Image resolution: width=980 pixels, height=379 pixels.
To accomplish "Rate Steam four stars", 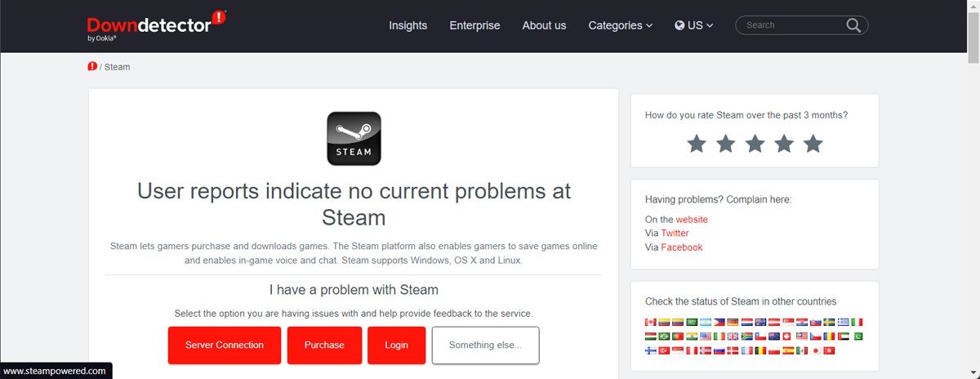I will pos(784,144).
